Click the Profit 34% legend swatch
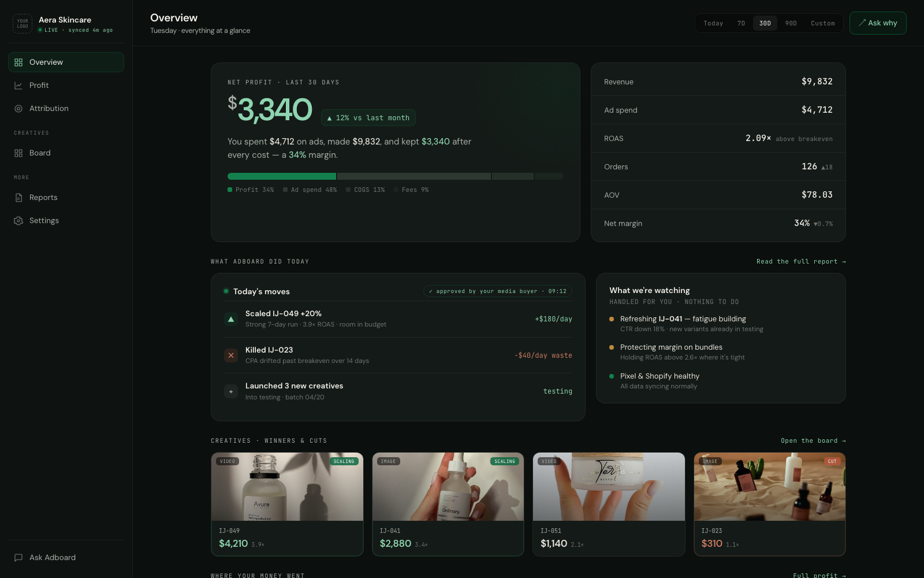Screen dimensions: 924x578 [x=230, y=190]
